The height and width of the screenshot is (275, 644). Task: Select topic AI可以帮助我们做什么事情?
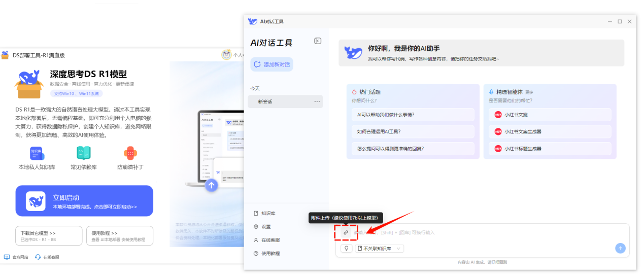click(x=413, y=115)
